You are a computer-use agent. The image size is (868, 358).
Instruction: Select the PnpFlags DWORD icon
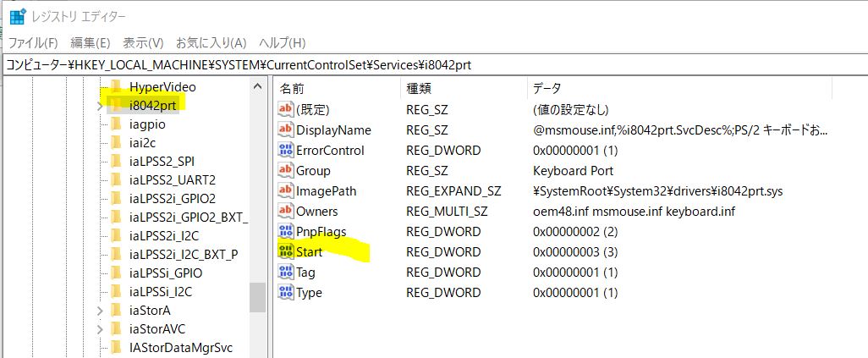click(286, 231)
